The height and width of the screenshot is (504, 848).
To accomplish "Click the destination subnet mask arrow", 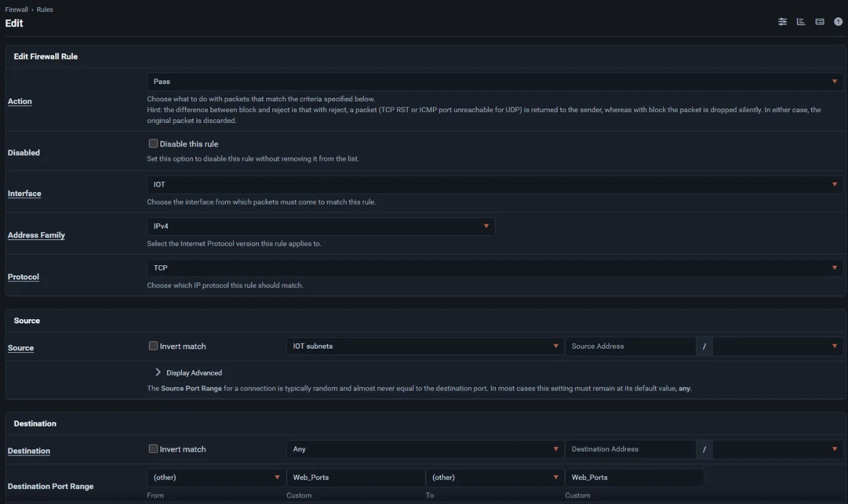I will tap(834, 449).
